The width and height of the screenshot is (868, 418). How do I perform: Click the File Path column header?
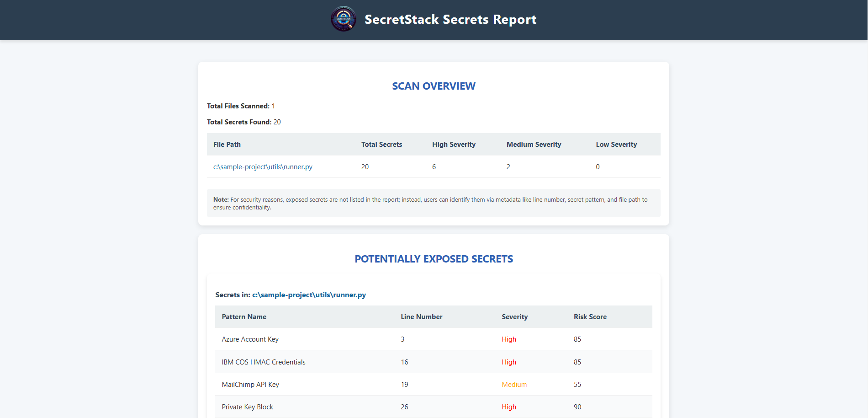[x=227, y=145]
